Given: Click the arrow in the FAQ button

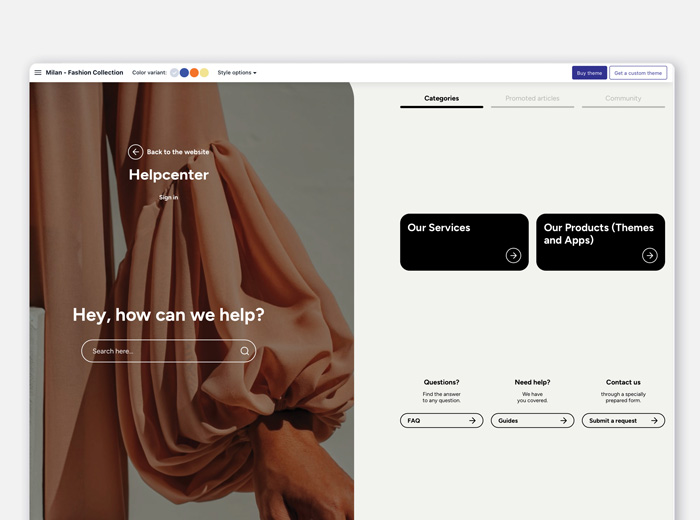Looking at the screenshot, I should pos(472,420).
